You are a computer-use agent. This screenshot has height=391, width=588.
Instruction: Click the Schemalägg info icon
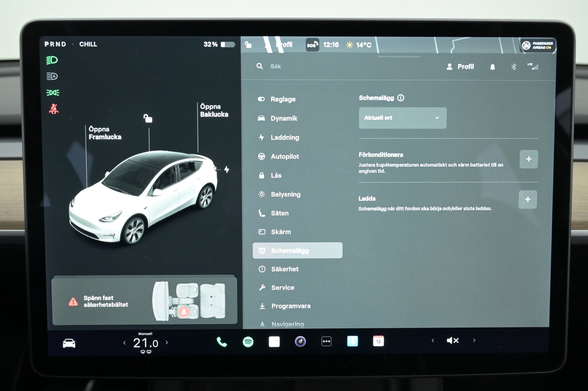point(401,98)
